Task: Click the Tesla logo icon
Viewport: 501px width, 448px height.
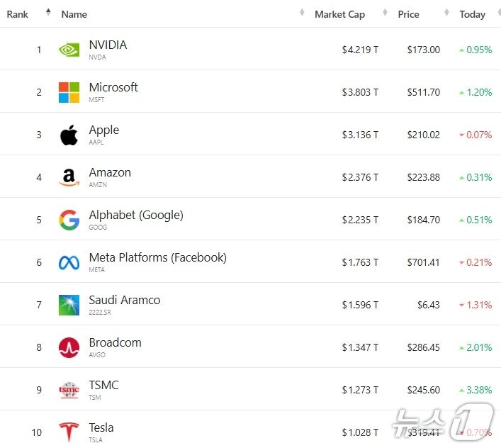Action: (69, 432)
